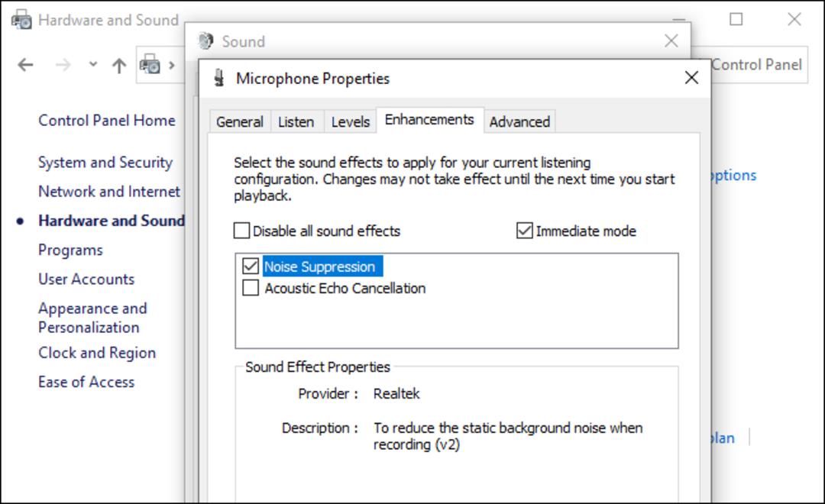Click the back arrow in Control Panel

coord(25,65)
